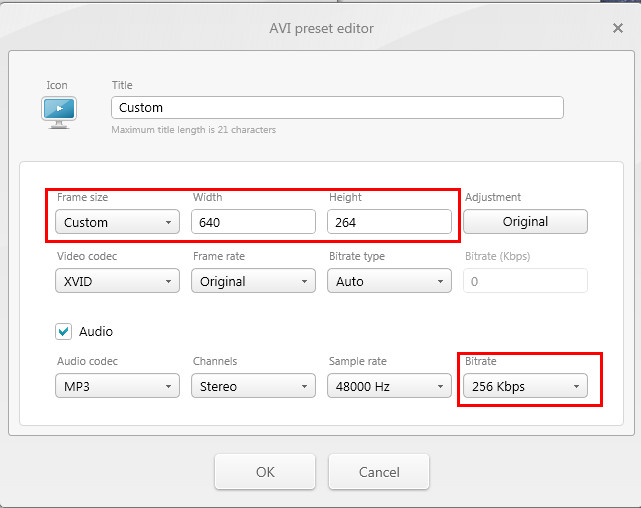Image resolution: width=641 pixels, height=508 pixels.
Task: Open the Sample rate 48000 Hz dropdown
Action: (x=389, y=386)
